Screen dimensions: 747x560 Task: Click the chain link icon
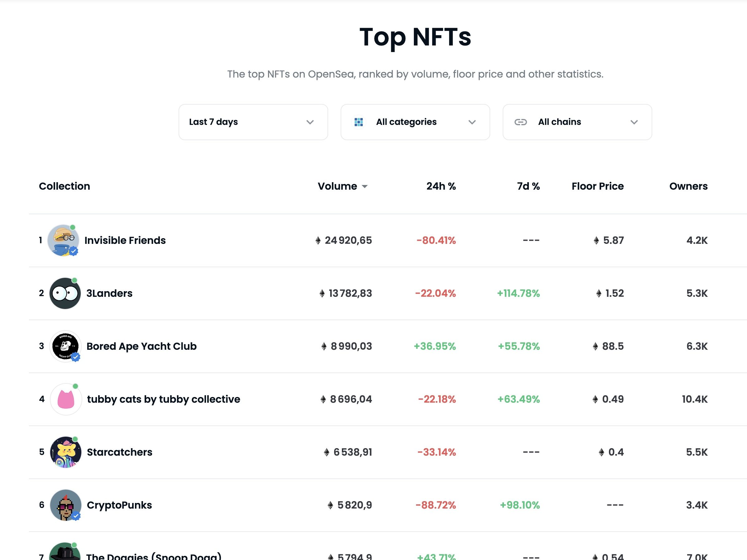(520, 122)
